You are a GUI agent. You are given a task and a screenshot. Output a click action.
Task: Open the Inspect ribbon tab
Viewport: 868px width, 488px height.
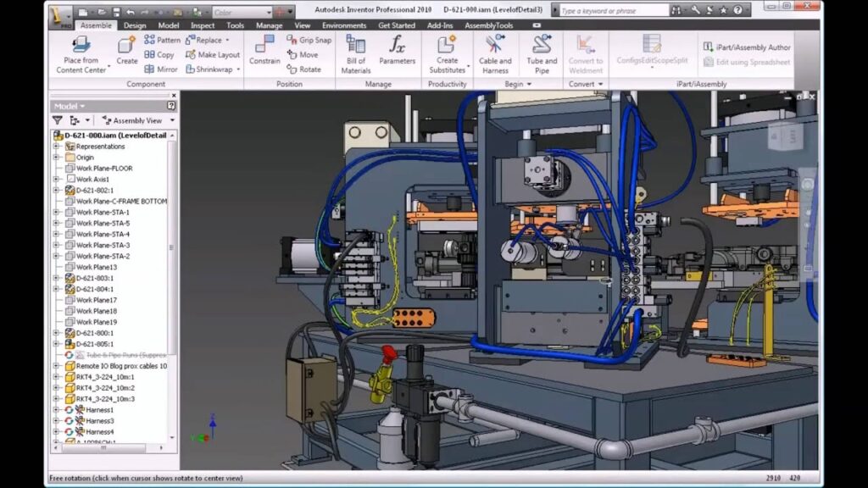(x=203, y=25)
